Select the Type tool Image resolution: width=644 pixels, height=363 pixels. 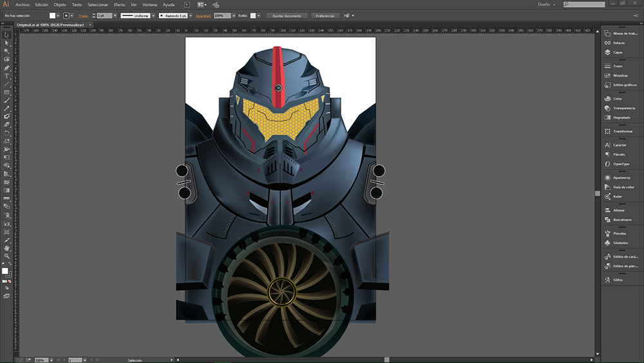coord(6,76)
